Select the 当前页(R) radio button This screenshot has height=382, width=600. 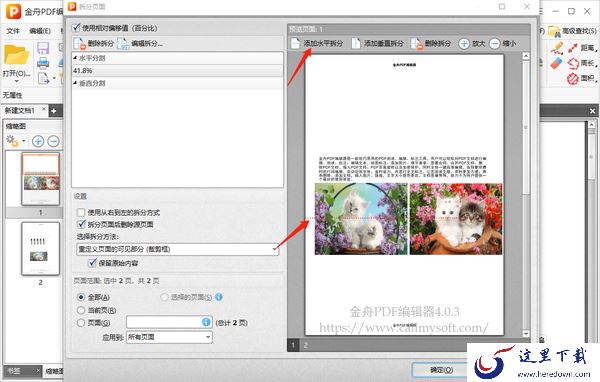[81, 310]
